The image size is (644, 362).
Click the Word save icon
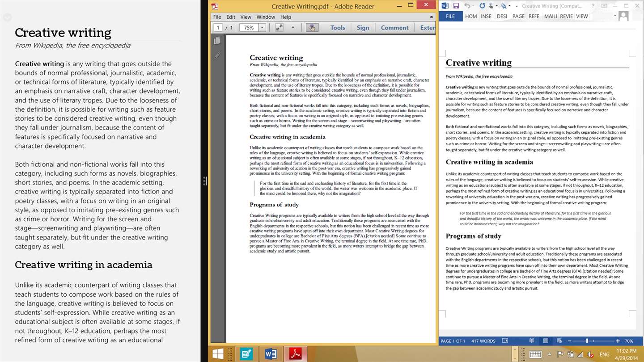456,6
